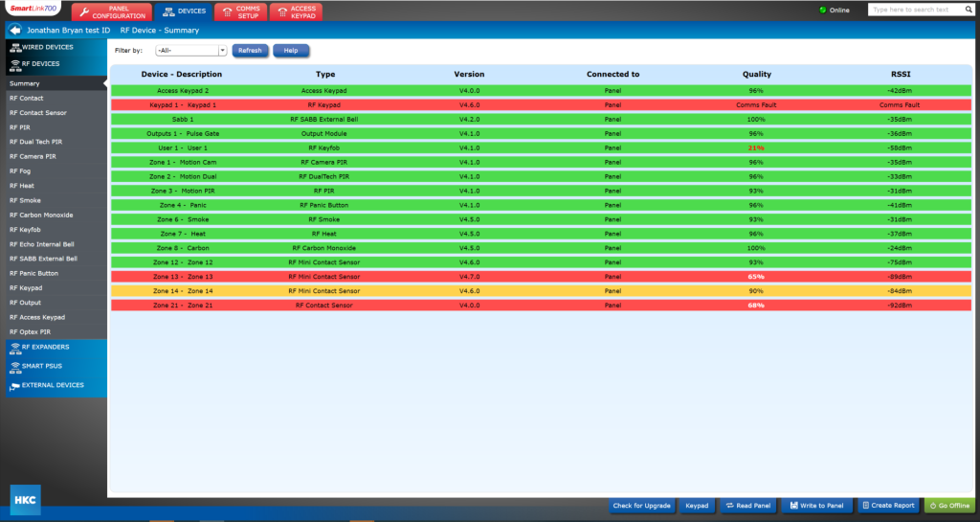Select RF Heat in the sidebar
Screen dimensions: 980x522
click(x=56, y=186)
